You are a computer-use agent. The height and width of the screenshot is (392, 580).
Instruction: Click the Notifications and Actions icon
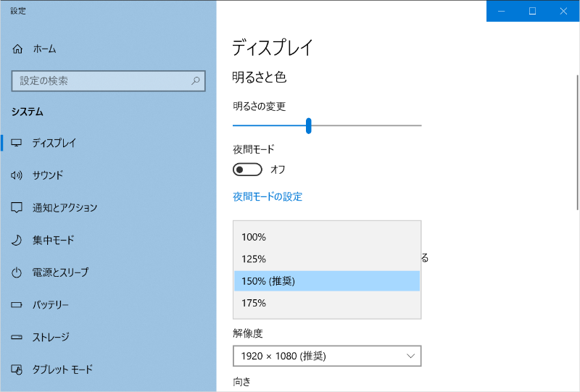[x=17, y=208]
